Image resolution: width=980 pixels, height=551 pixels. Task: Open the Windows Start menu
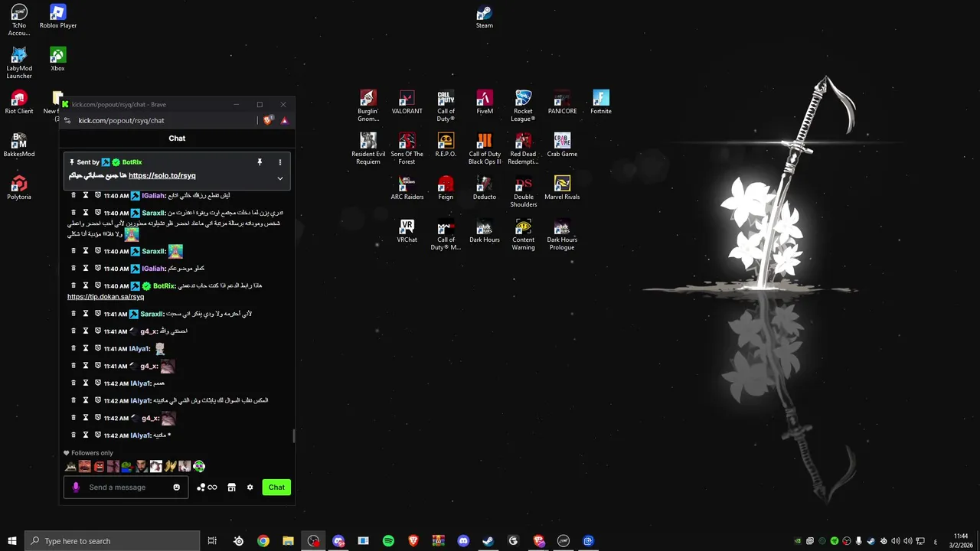click(x=12, y=541)
